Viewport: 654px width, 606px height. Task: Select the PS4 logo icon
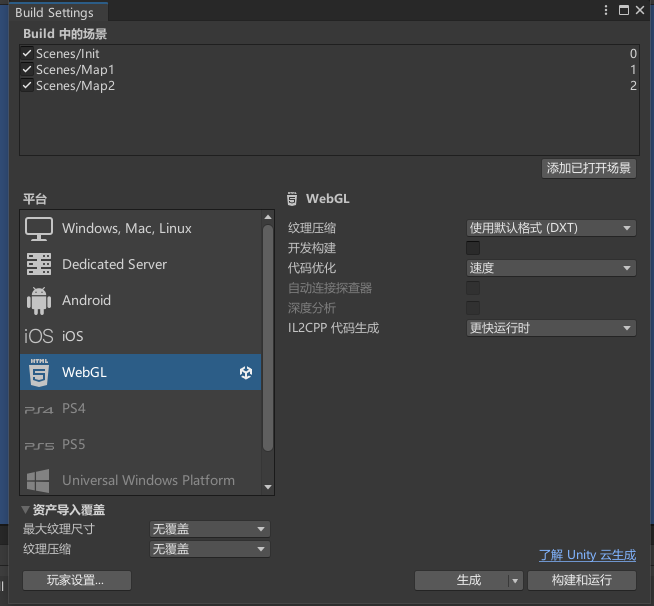click(39, 410)
